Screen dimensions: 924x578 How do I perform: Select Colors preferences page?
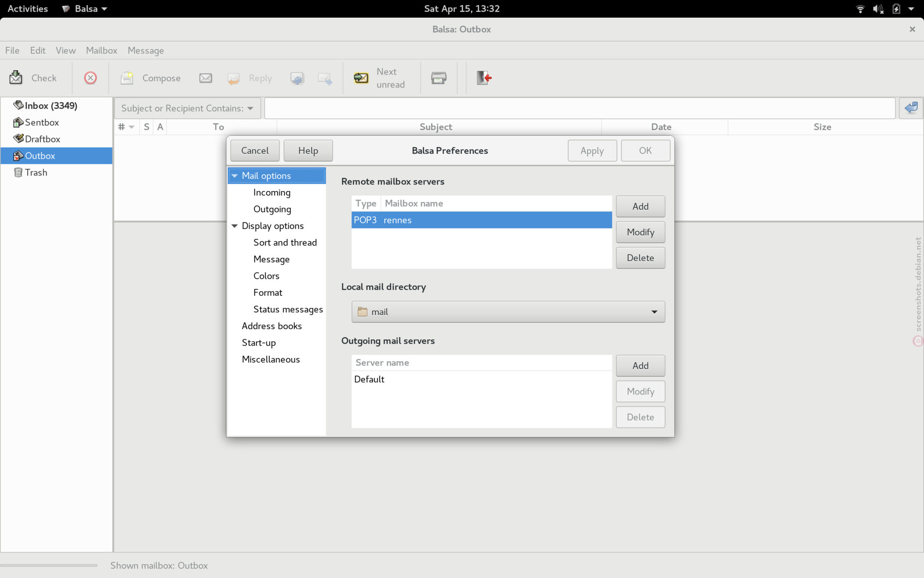pos(266,276)
